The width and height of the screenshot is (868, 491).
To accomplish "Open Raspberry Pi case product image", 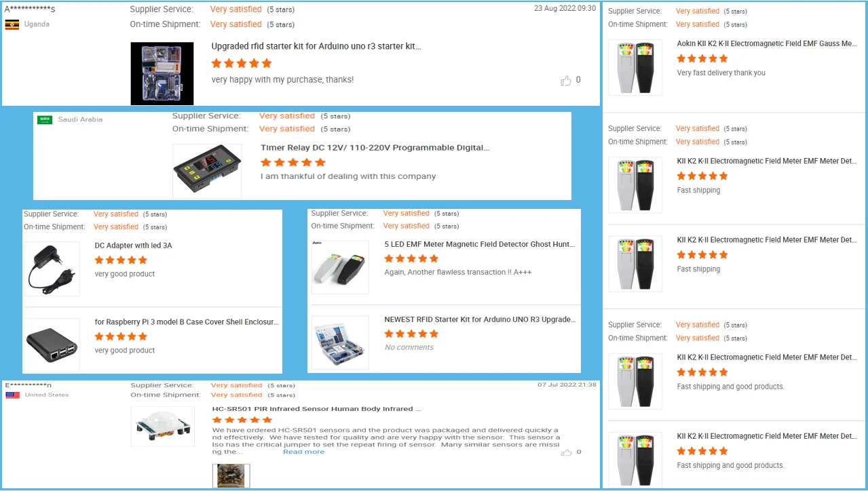I will click(52, 345).
